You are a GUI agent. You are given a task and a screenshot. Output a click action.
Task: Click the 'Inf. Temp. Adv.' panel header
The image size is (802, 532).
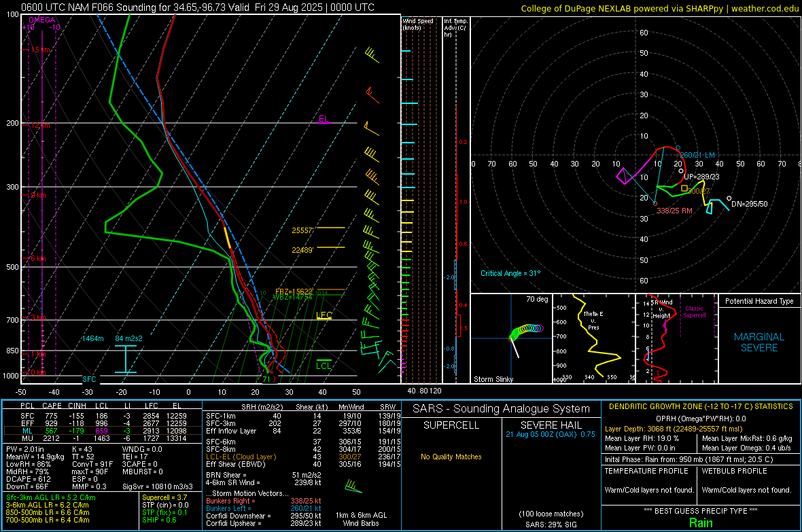pos(455,28)
